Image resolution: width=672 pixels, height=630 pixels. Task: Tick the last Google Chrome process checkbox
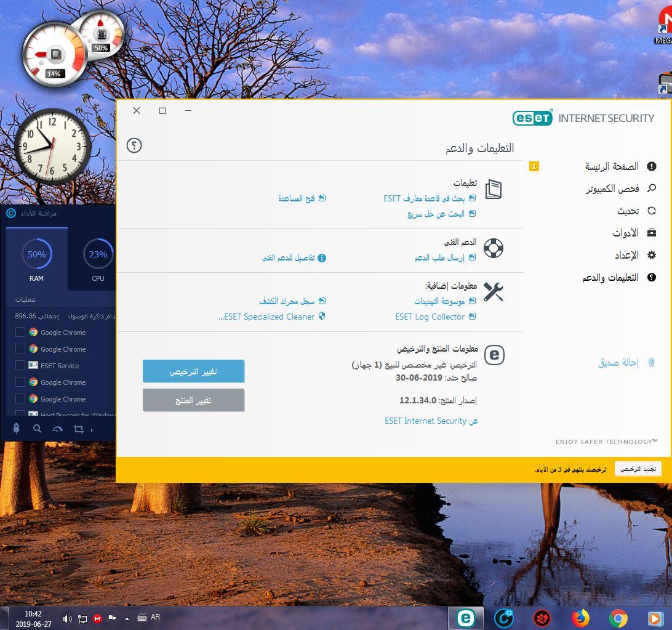click(20, 399)
